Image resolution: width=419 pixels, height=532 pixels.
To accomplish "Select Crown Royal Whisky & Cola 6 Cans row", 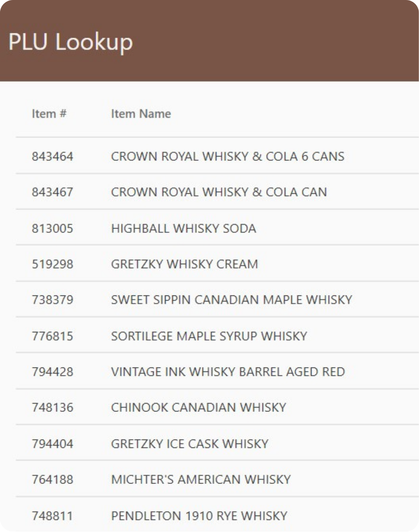I will [x=228, y=156].
